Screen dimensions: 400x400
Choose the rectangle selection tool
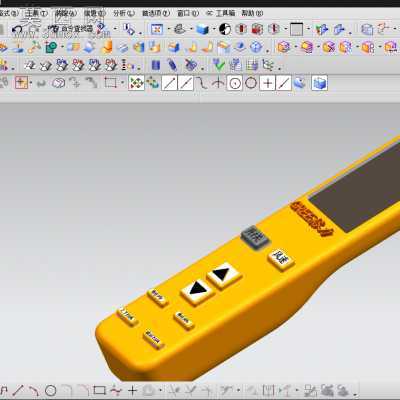110,82
